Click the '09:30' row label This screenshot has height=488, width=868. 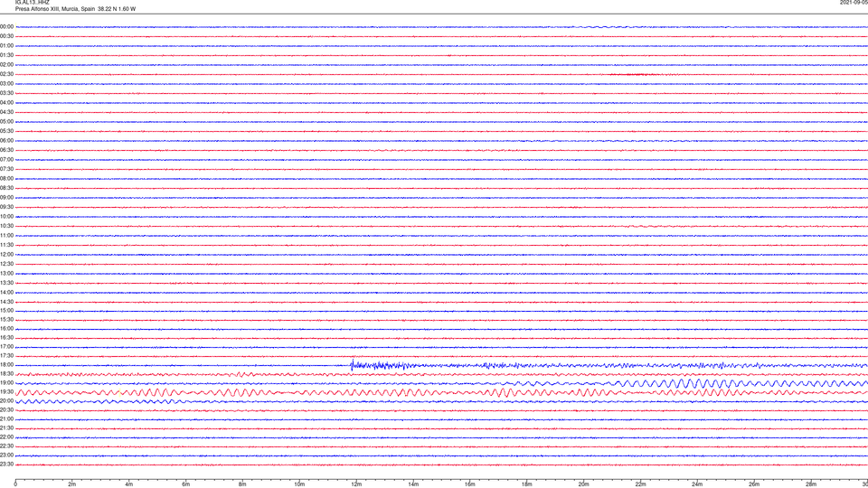pyautogui.click(x=6, y=207)
